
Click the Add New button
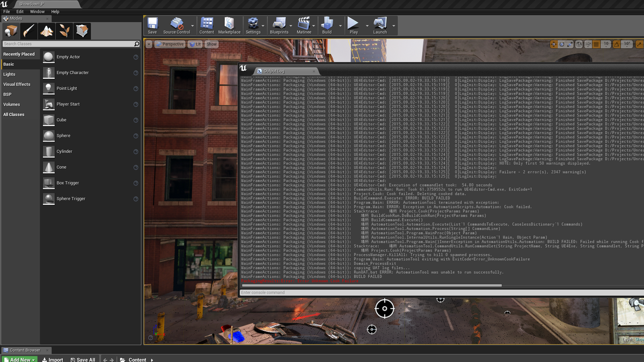tap(19, 359)
